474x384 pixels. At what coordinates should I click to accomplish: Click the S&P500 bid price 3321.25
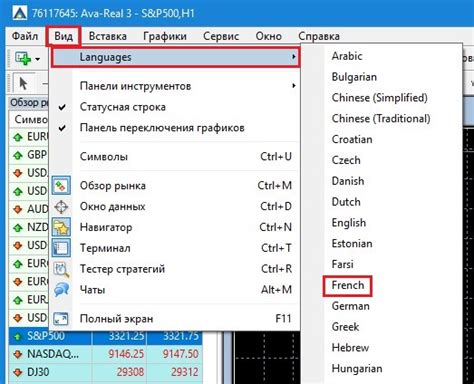point(126,336)
